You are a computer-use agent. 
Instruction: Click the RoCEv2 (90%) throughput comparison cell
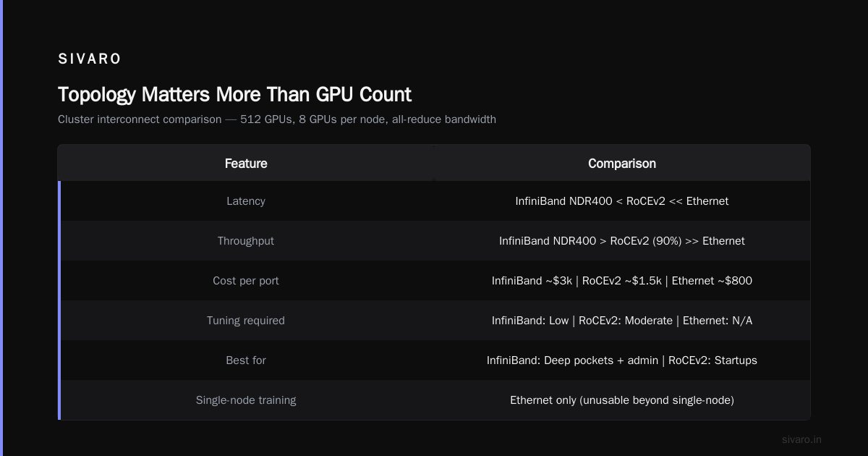(x=622, y=241)
